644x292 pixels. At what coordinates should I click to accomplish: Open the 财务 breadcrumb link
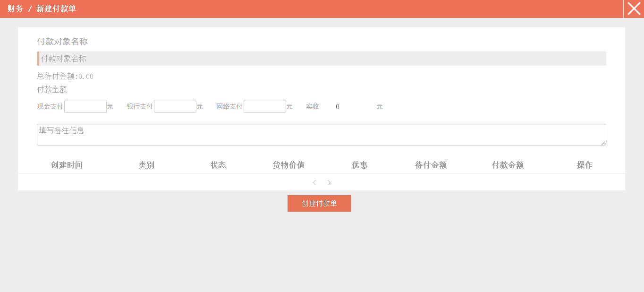(x=15, y=9)
